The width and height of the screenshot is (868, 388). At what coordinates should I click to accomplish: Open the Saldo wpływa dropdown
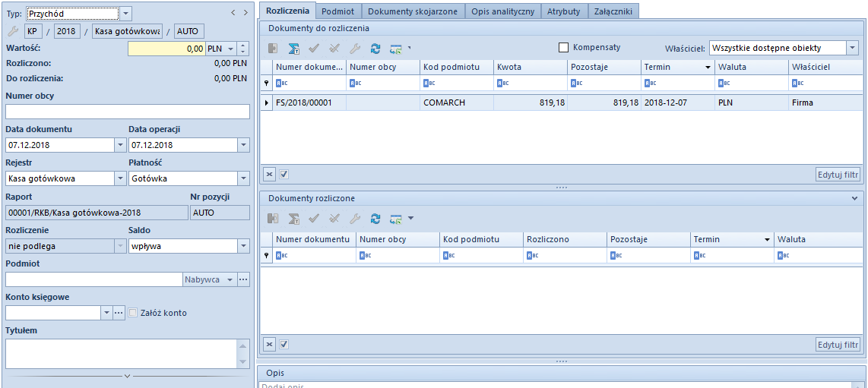click(243, 246)
